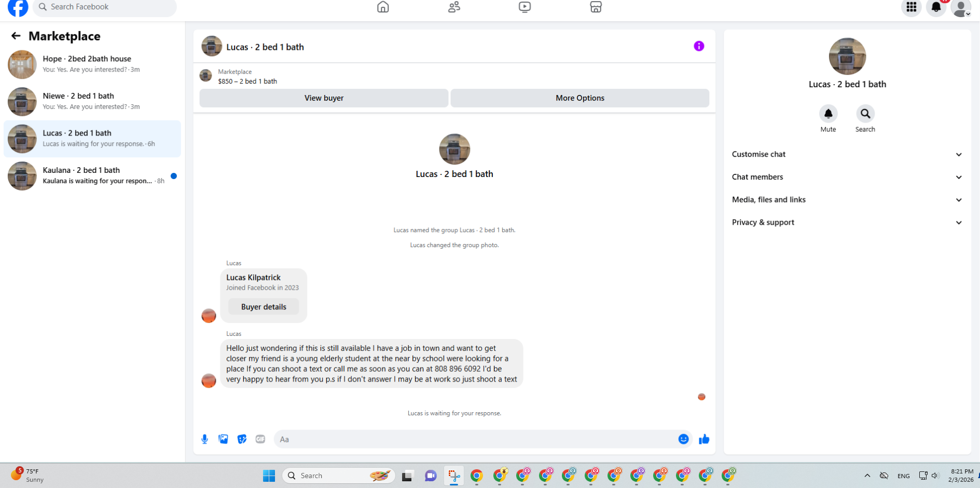Image resolution: width=980 pixels, height=488 pixels.
Task: Click the back arrow beside Marketplace
Action: click(x=16, y=36)
